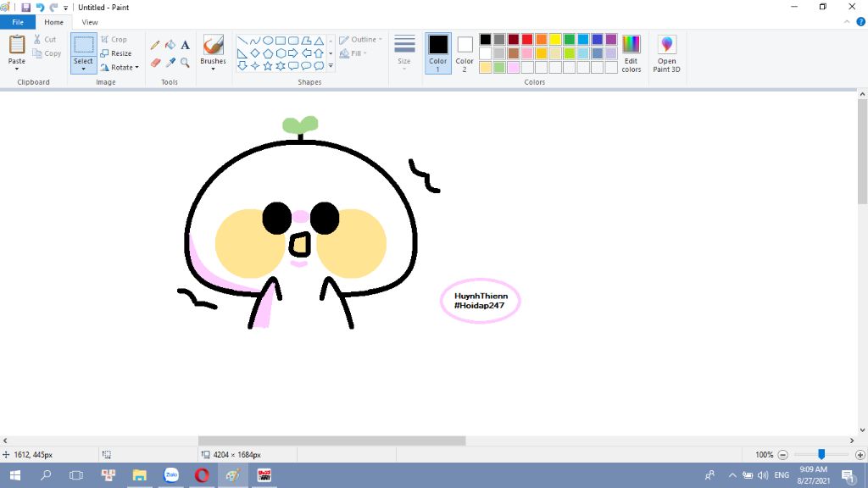The width and height of the screenshot is (868, 488).
Task: Click Edit colors
Action: (x=631, y=53)
